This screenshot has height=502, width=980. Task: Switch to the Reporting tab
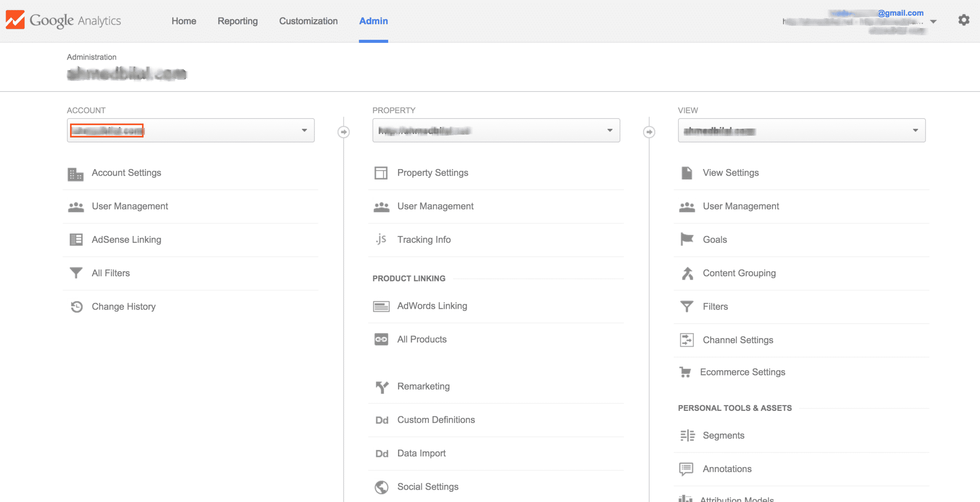(237, 21)
